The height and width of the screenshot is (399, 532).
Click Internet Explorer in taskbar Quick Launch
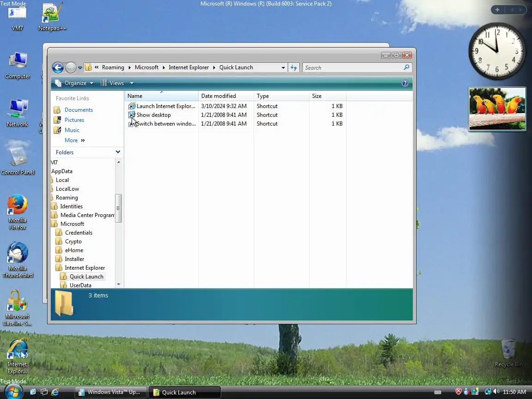pyautogui.click(x=55, y=392)
